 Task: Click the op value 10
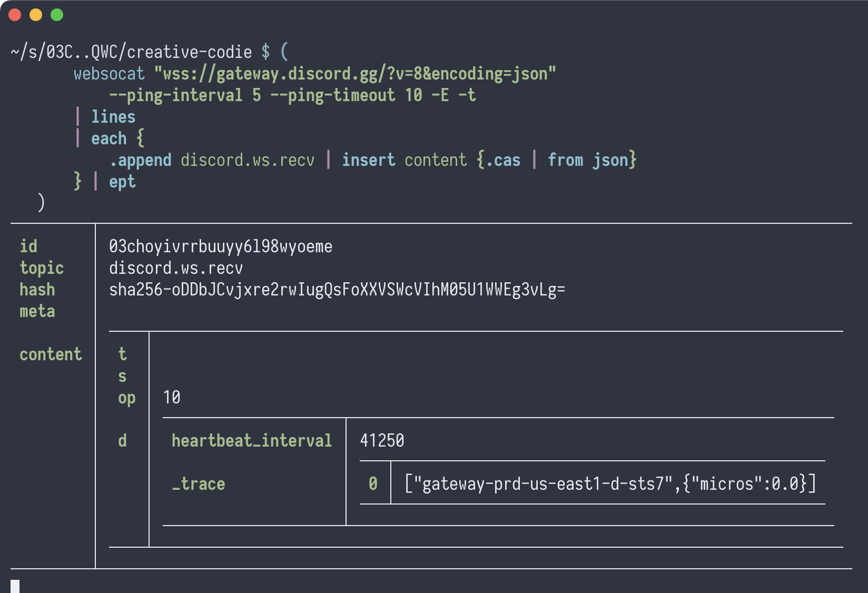pyautogui.click(x=172, y=398)
